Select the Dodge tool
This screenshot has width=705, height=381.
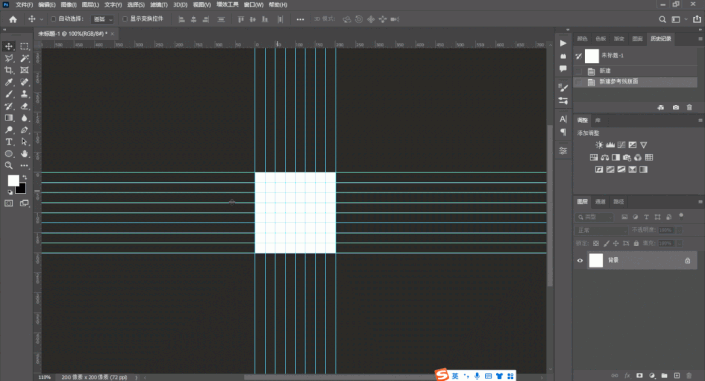pyautogui.click(x=9, y=130)
